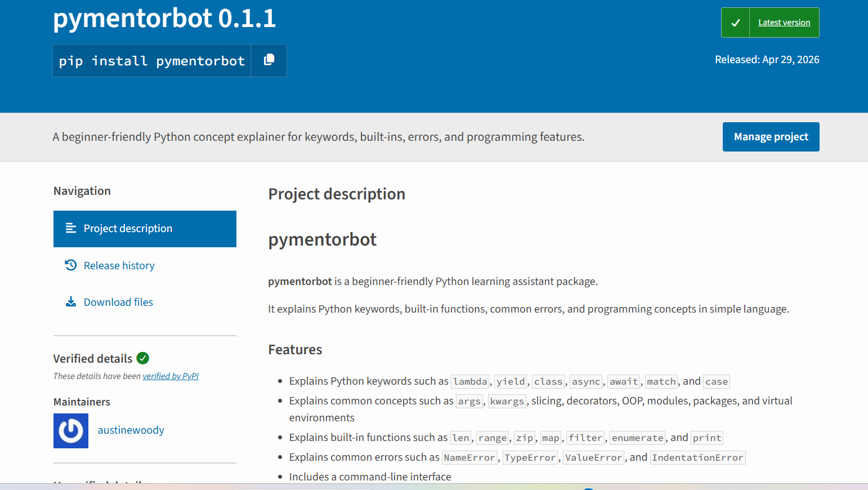Click the await code keyword
Image resolution: width=868 pixels, height=490 pixels.
[624, 382]
